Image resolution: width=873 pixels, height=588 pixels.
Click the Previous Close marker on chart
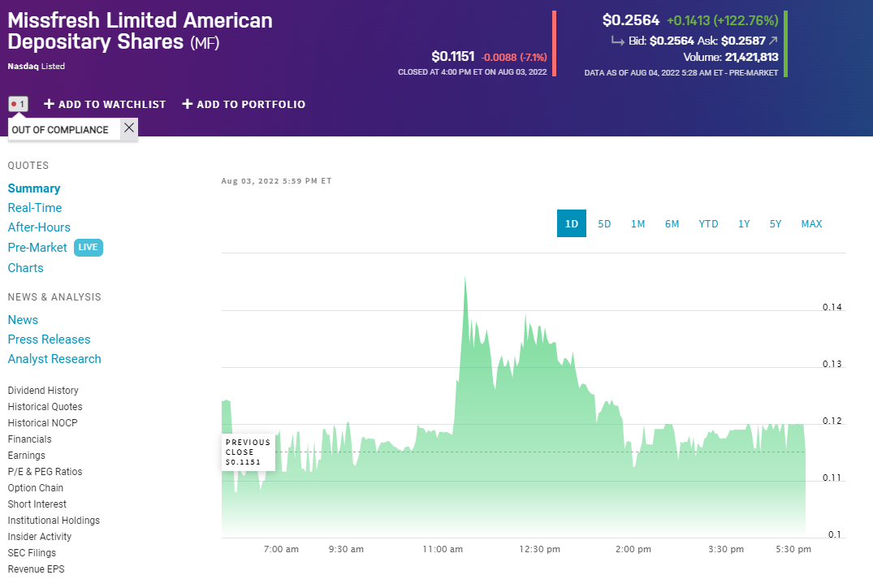tap(248, 452)
